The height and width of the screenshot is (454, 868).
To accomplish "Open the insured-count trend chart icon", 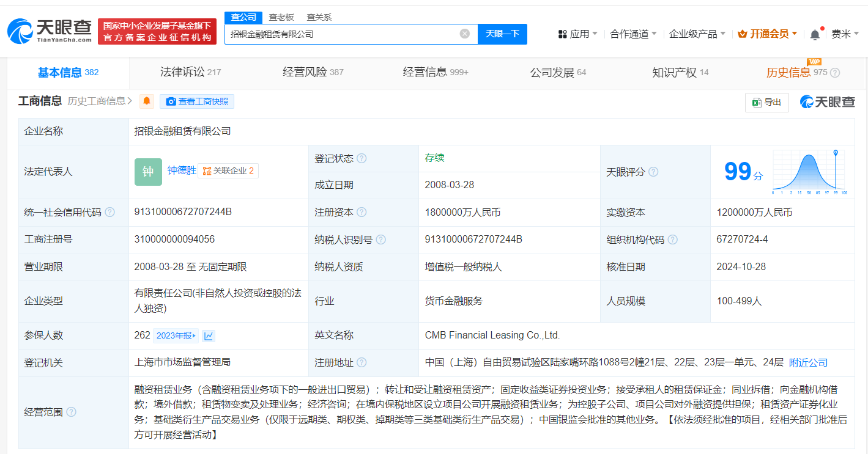I will tap(209, 335).
